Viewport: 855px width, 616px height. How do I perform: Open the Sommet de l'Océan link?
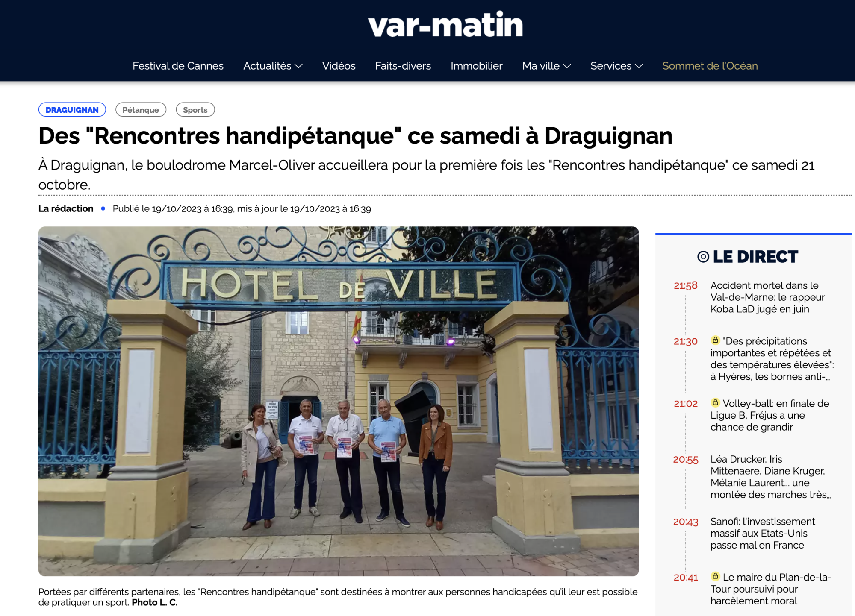tap(710, 66)
